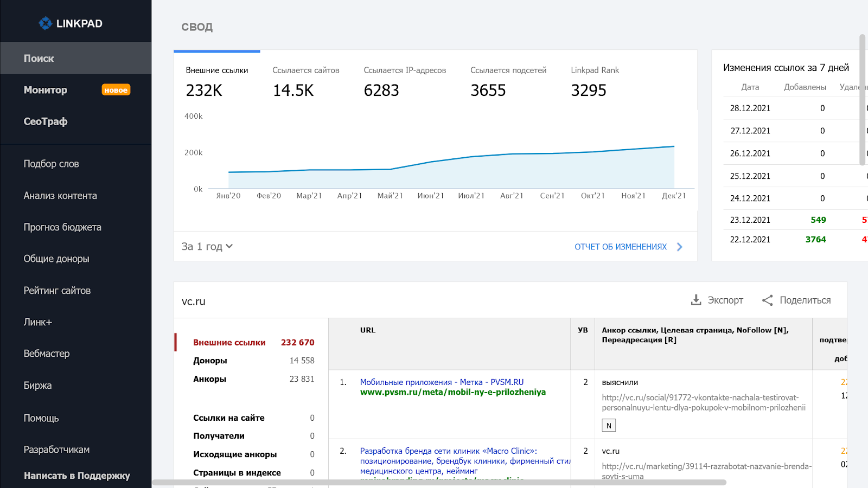Screen dimensions: 868x488
Task: Select Внешние ссылки 232 670 in the list
Action: 253,342
